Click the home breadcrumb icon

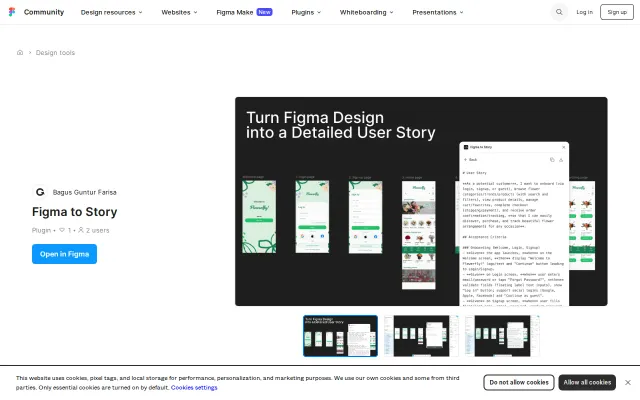20,53
